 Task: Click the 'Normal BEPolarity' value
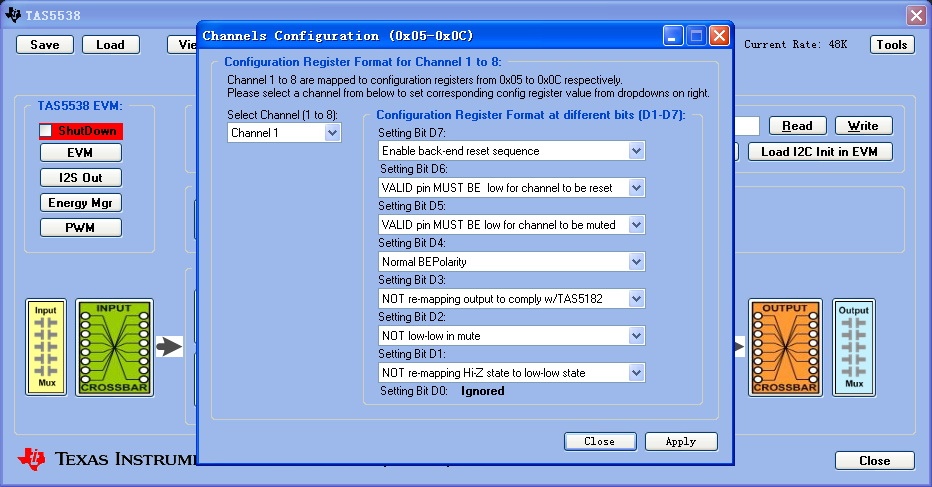424,262
